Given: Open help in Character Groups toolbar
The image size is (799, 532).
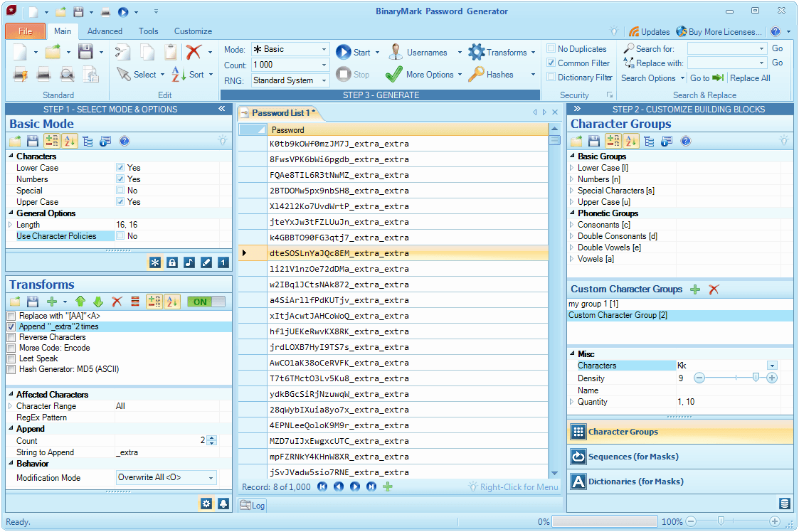Looking at the screenshot, I should pos(686,141).
